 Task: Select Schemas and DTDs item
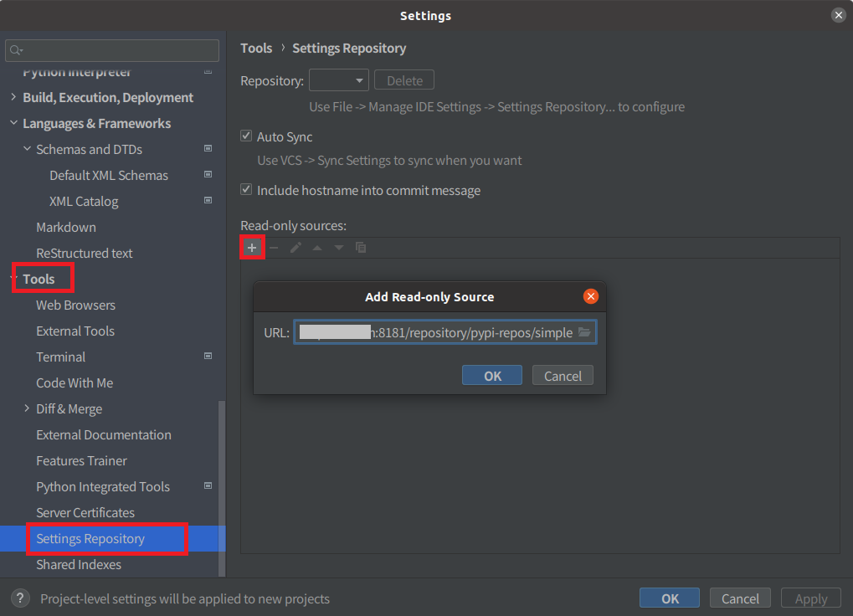tap(90, 150)
